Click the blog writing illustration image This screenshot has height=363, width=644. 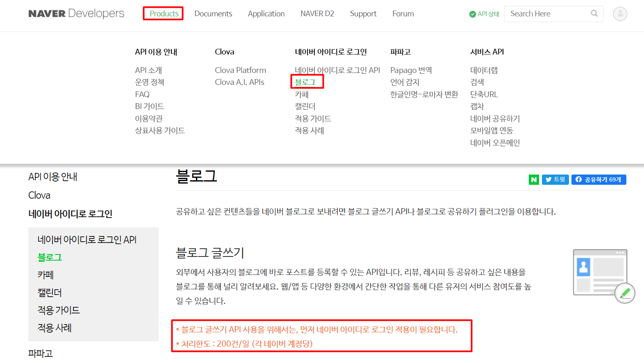click(603, 276)
